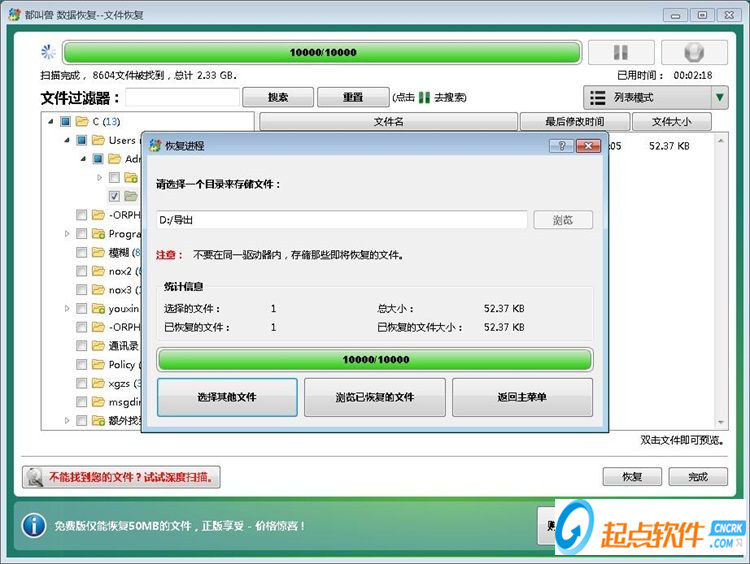Click the 模糊 folder icon
750x564 pixels.
[x=98, y=252]
